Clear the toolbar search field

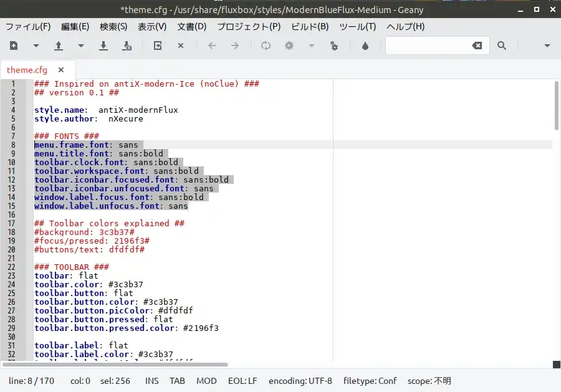click(476, 45)
